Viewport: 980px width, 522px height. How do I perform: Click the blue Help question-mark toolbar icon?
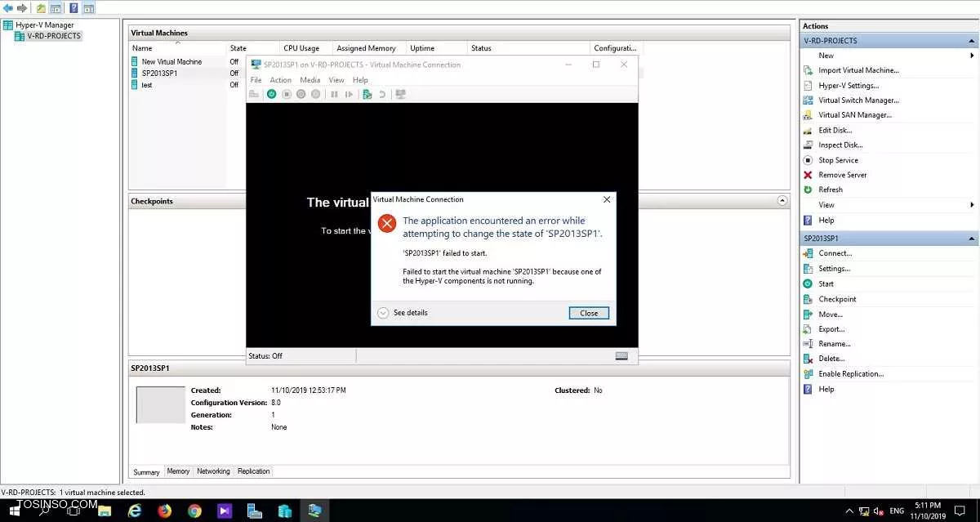[73, 8]
